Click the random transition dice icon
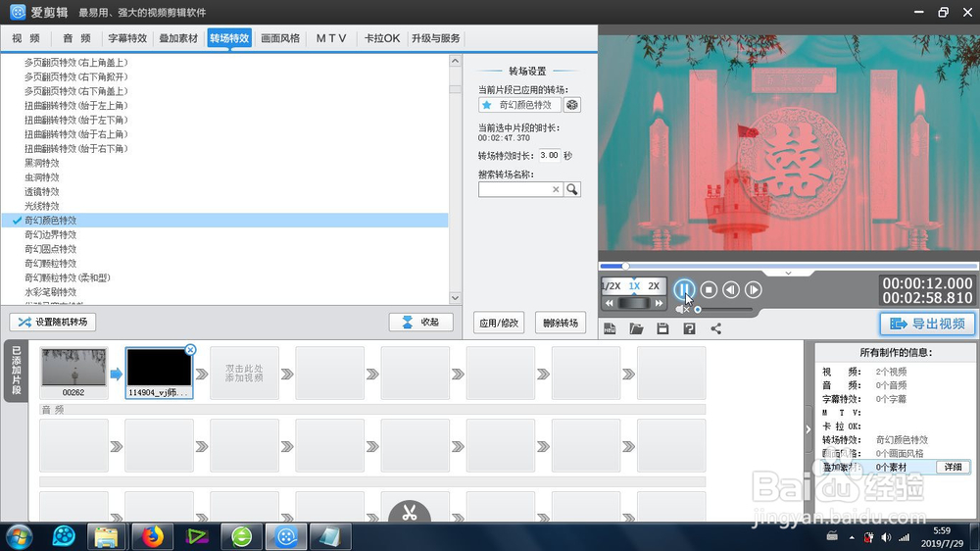The height and width of the screenshot is (551, 980). point(572,105)
